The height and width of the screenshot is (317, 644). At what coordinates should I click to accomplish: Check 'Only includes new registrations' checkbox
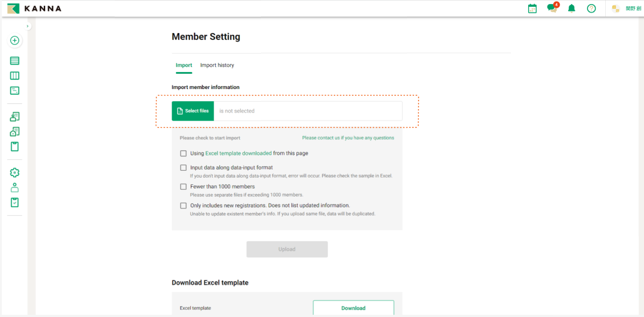(183, 206)
